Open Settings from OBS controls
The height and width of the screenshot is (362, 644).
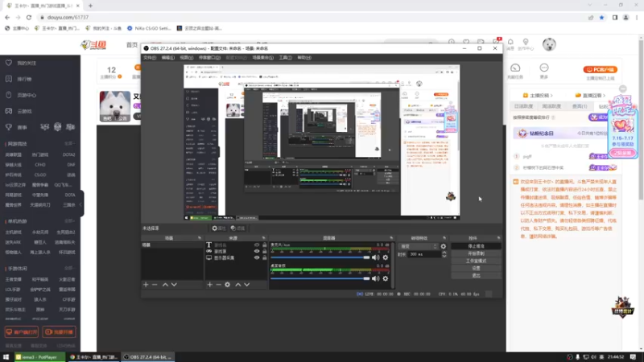tap(476, 269)
